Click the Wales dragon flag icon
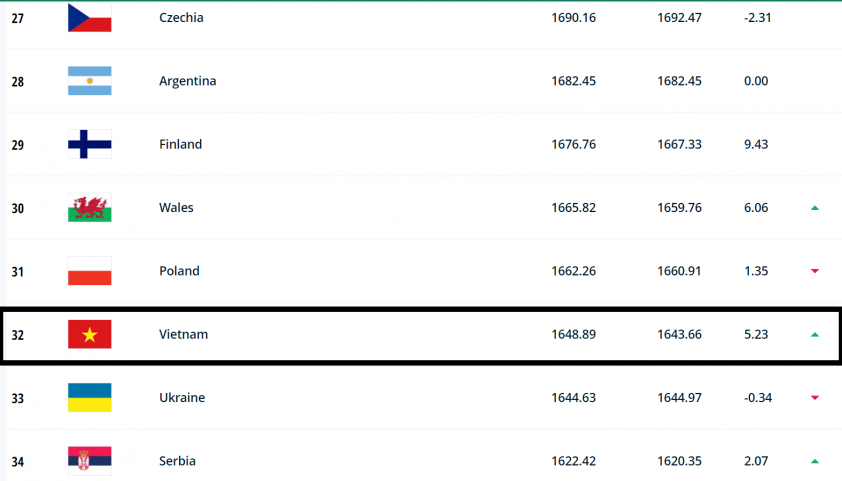The height and width of the screenshot is (481, 842). (90, 207)
